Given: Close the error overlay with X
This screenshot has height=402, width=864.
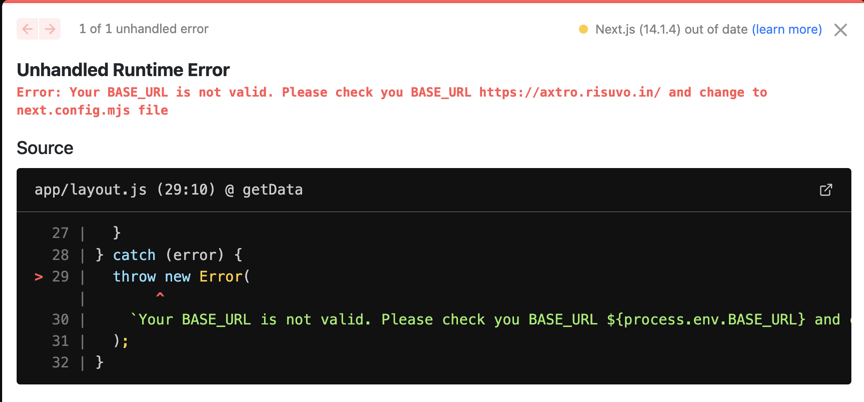Looking at the screenshot, I should pos(841,29).
